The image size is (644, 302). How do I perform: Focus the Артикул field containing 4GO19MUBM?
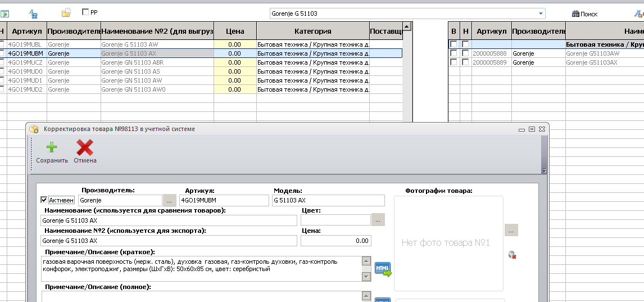coord(224,201)
